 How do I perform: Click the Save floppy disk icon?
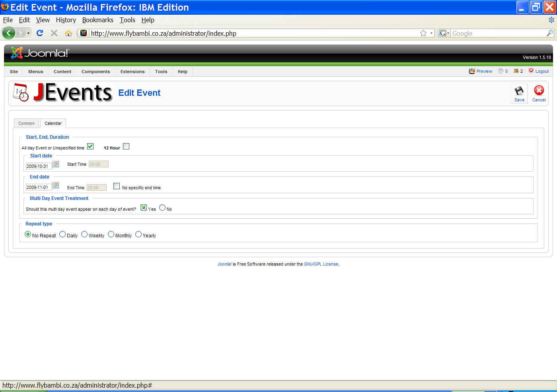519,91
